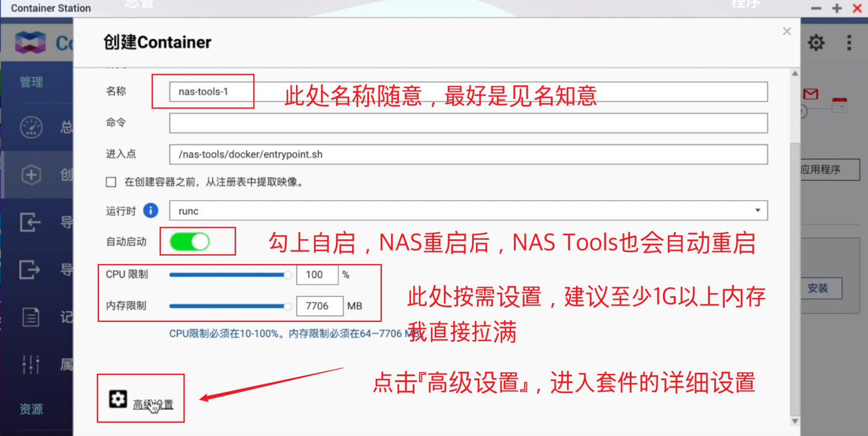Open the three-dot menu at top right

point(849,42)
